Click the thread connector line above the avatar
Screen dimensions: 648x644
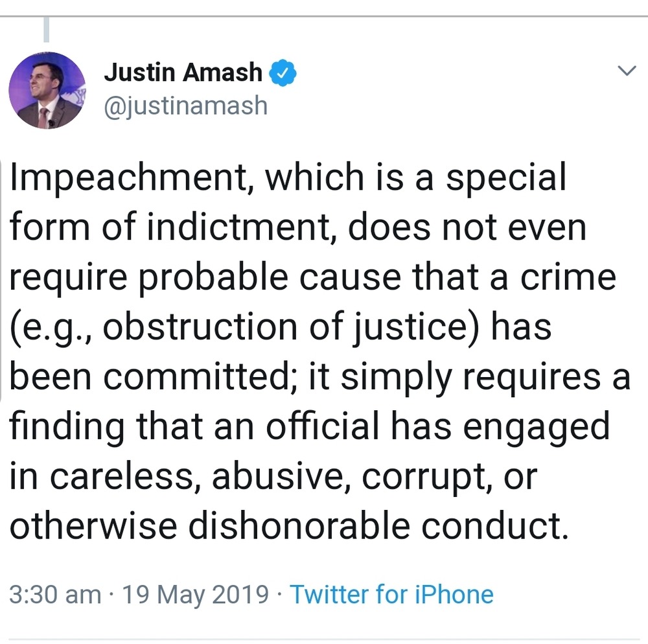click(47, 31)
